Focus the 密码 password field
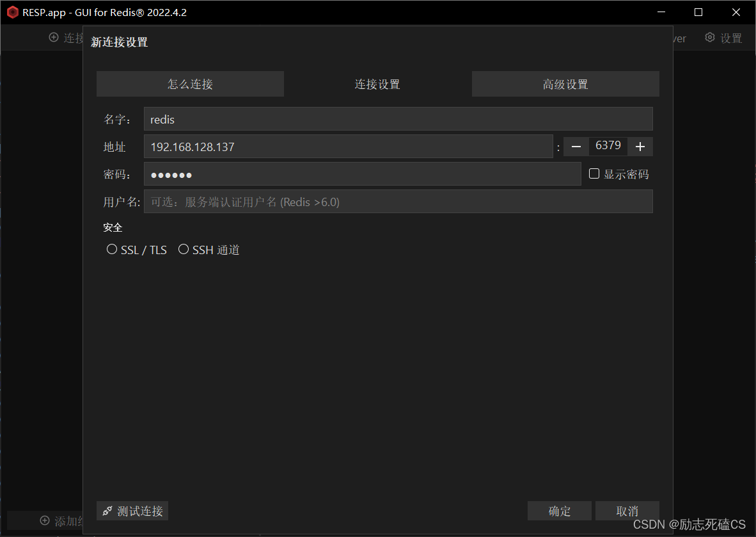Viewport: 756px width, 537px height. coord(362,174)
